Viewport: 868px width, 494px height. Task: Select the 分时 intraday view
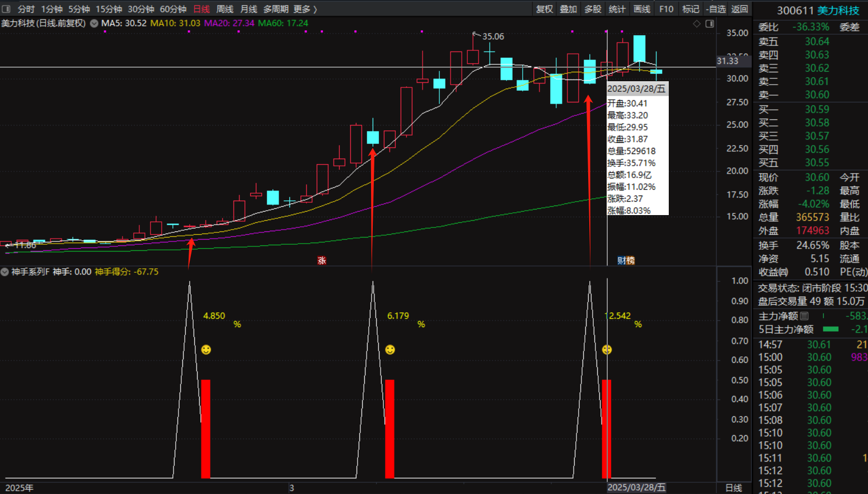point(26,9)
